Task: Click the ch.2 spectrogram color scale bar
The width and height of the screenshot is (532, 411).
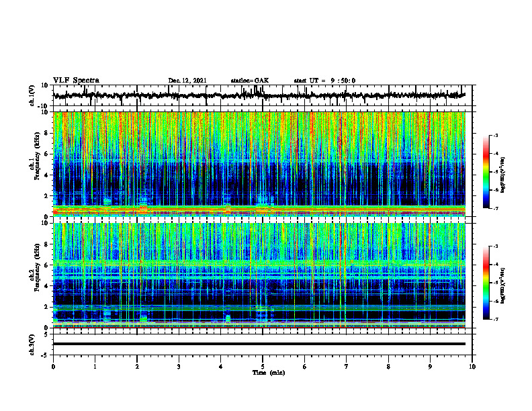Action: click(x=486, y=283)
